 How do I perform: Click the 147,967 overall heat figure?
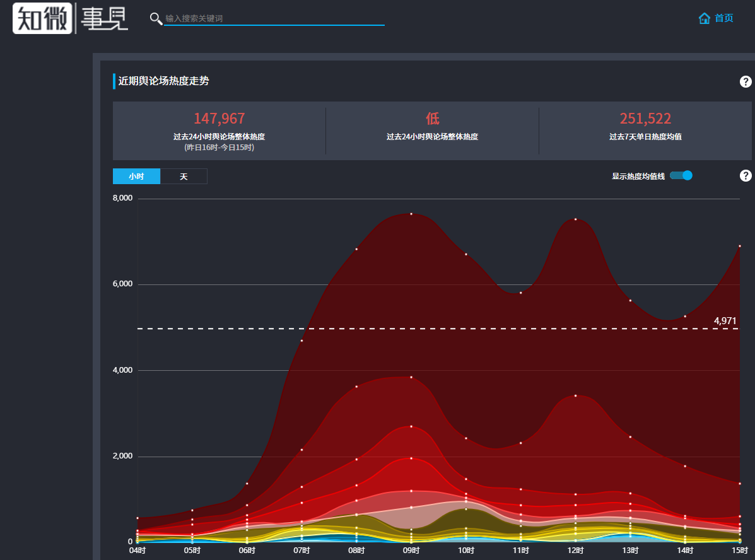[219, 119]
